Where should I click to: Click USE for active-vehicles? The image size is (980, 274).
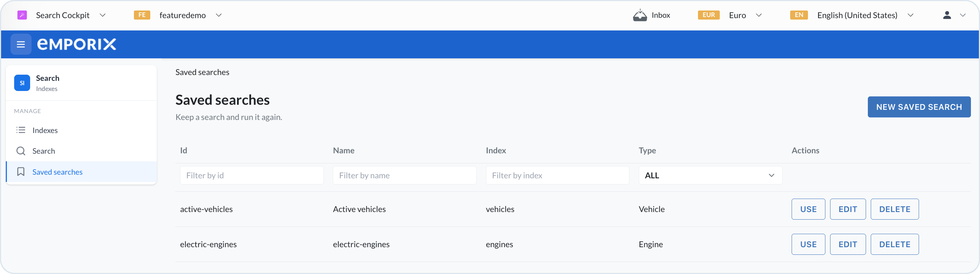(808, 209)
